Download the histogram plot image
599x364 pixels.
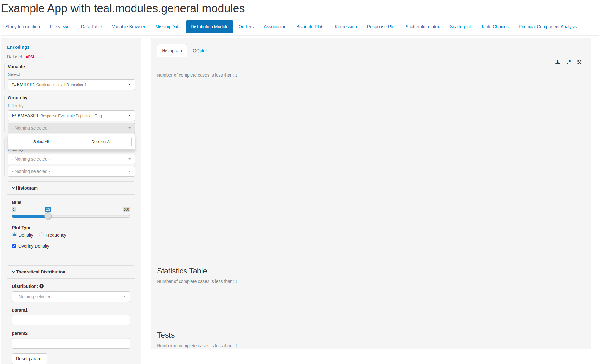(x=557, y=62)
